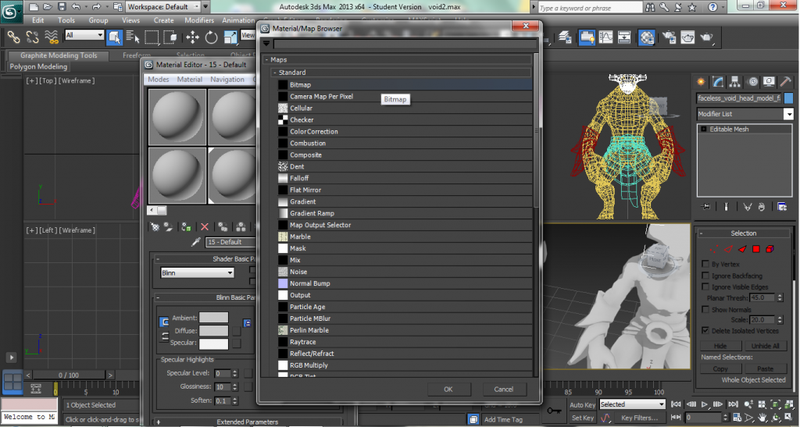Open the Curve Editor icon

tap(606, 37)
